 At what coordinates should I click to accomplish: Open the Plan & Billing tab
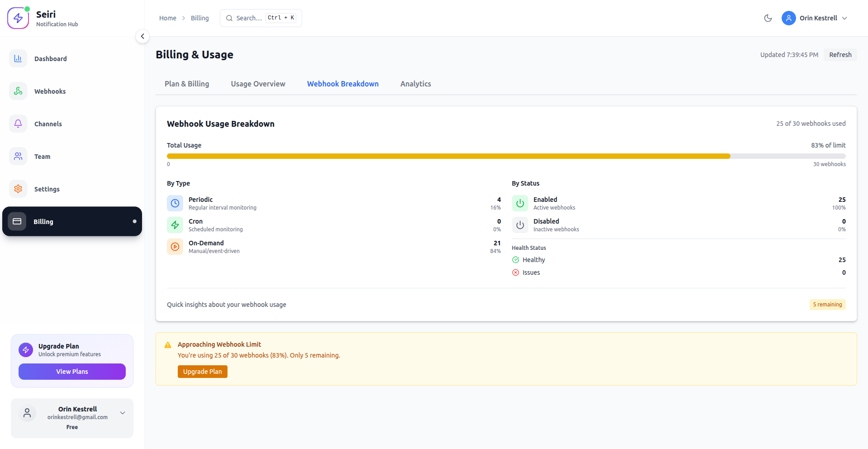point(187,84)
